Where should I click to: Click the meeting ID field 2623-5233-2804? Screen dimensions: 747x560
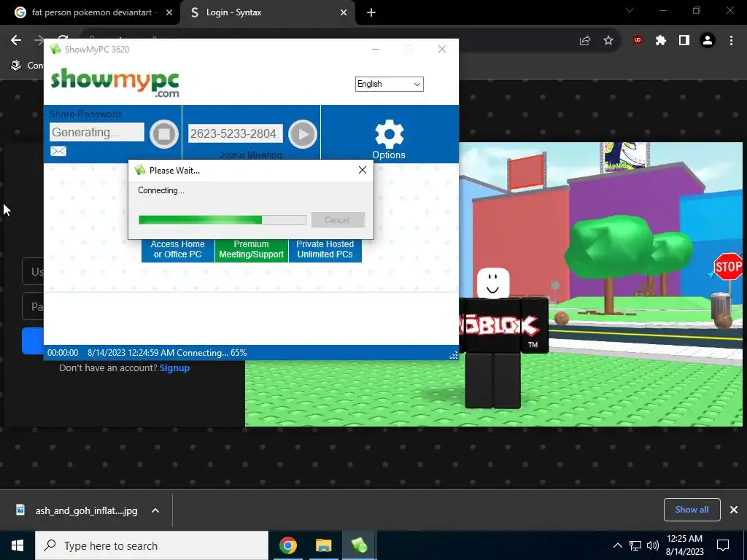click(236, 134)
